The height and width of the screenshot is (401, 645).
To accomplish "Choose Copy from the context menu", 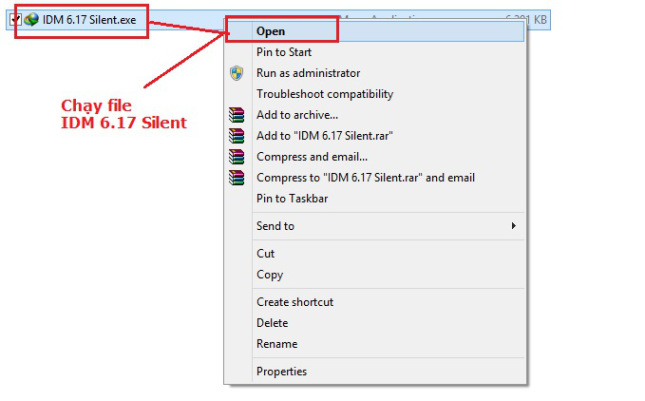I will 269,275.
